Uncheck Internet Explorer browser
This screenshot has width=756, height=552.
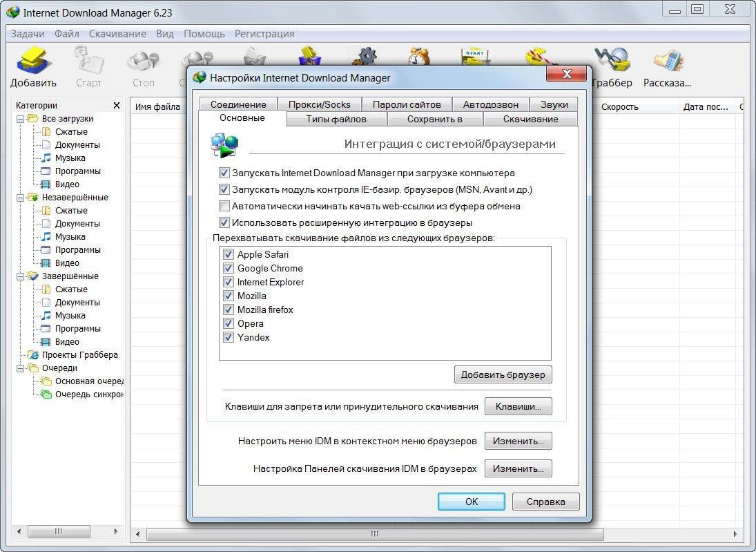[x=228, y=282]
